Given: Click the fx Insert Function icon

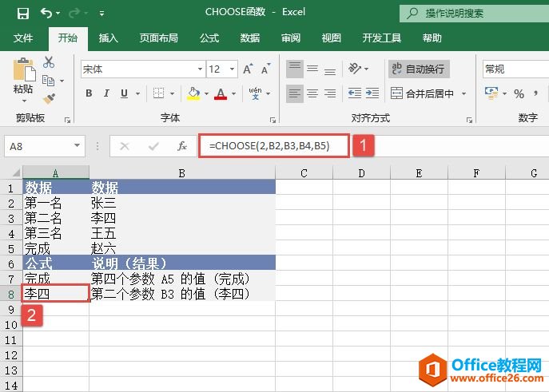Looking at the screenshot, I should pyautogui.click(x=182, y=146).
